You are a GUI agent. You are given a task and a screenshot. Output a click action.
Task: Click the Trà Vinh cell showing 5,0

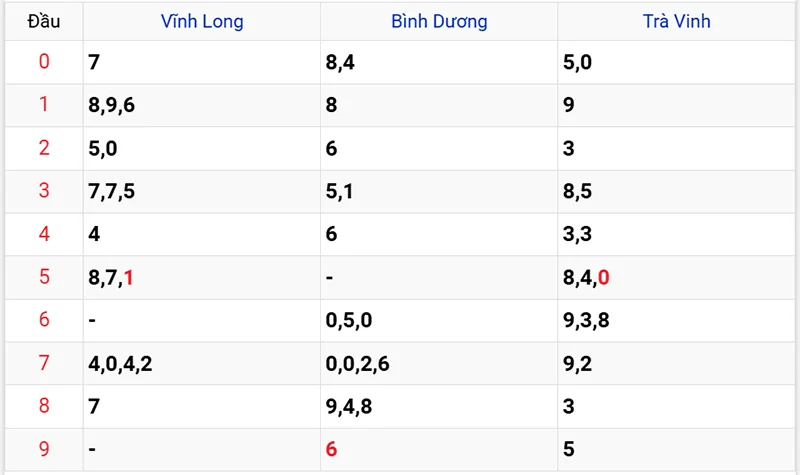[577, 63]
